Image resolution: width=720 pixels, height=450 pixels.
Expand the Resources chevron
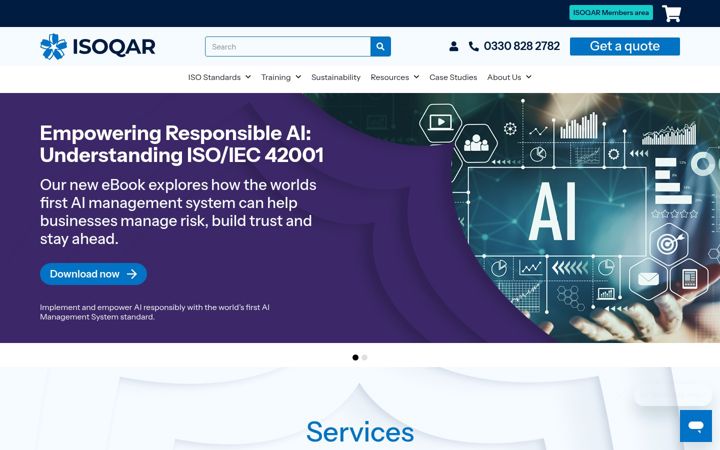416,77
